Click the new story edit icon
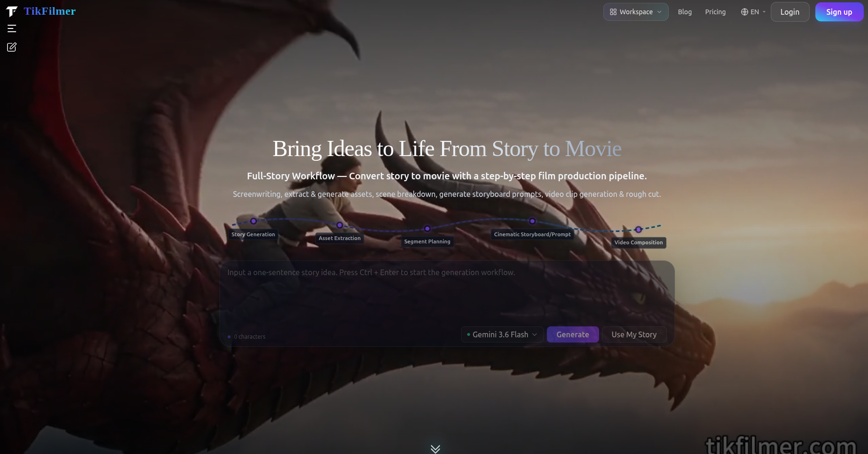 [x=12, y=47]
